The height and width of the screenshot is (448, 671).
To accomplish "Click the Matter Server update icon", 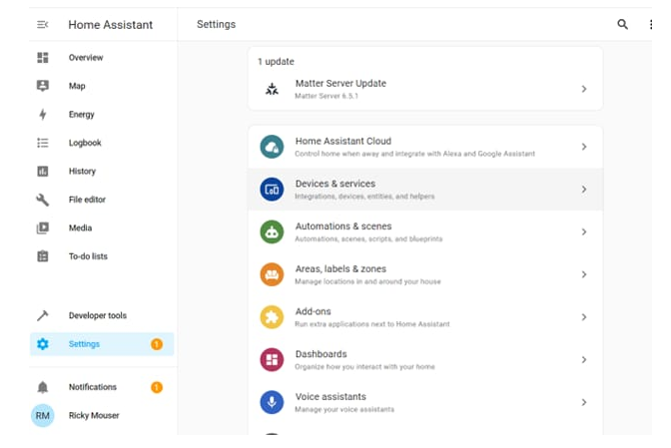I will pos(272,89).
